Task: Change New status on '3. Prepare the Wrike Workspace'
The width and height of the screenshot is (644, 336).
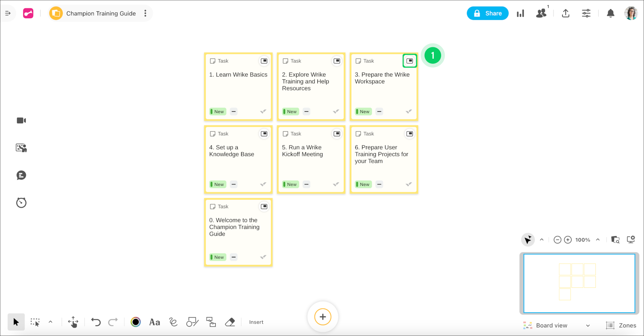Action: coord(363,112)
